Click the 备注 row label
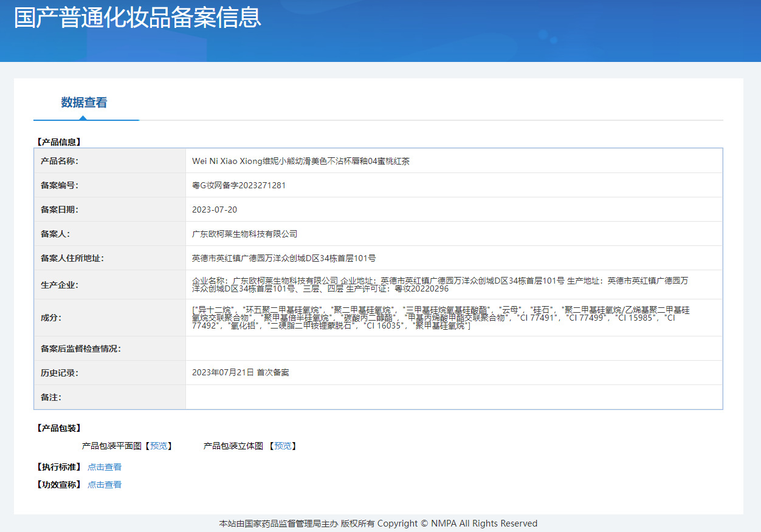The width and height of the screenshot is (761, 532). coord(51,397)
